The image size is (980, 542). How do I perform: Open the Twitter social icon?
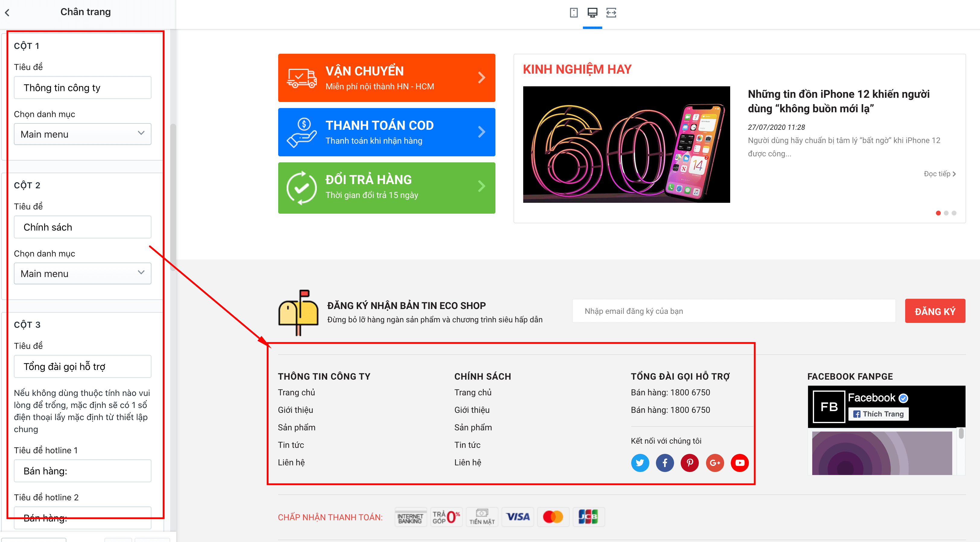(640, 463)
